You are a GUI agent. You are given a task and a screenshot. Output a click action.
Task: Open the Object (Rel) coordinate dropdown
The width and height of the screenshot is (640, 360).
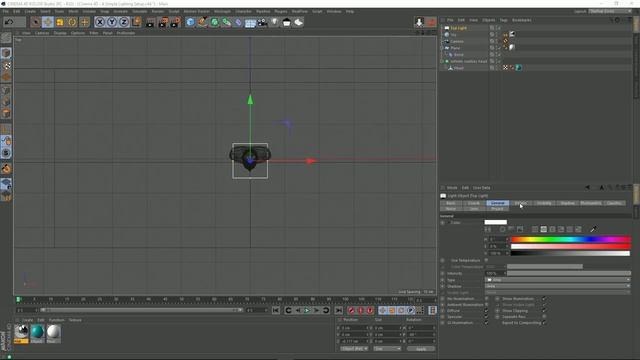tap(354, 349)
